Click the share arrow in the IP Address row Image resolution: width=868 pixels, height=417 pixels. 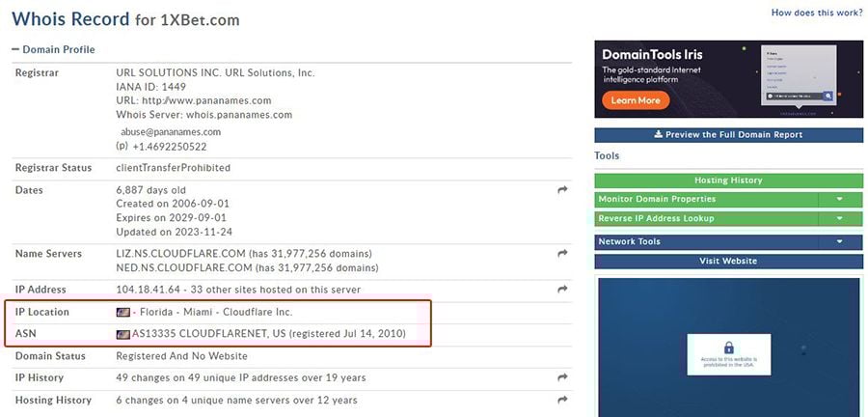(x=562, y=289)
